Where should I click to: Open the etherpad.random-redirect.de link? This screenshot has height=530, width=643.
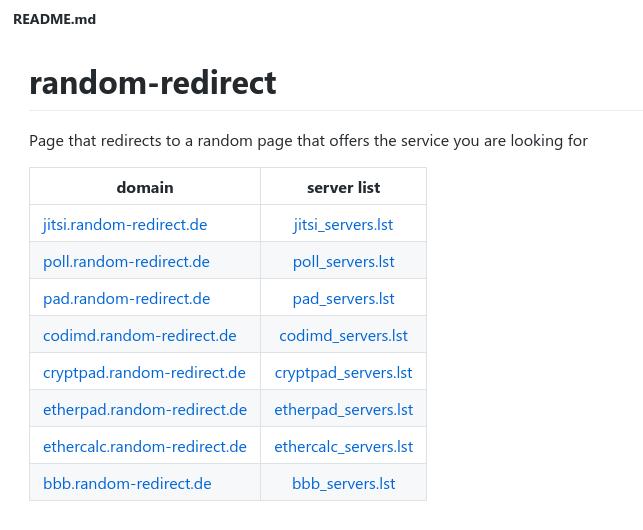[x=145, y=409]
